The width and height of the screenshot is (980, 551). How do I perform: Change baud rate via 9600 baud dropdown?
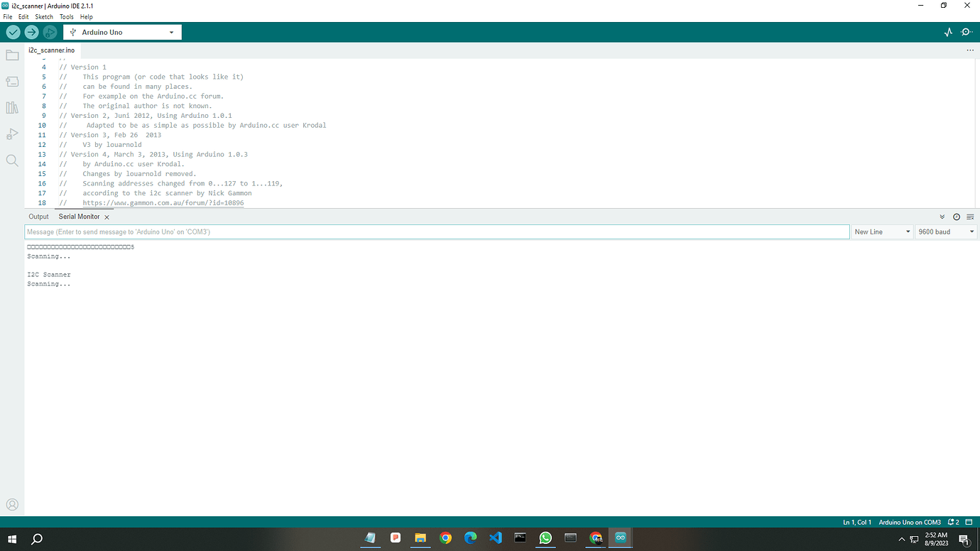945,231
